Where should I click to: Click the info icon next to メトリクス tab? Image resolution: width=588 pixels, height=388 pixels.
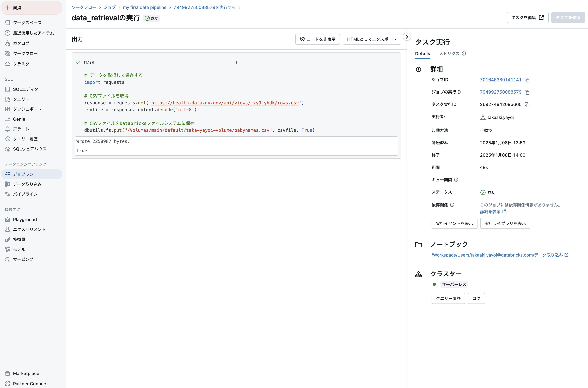coord(464,53)
